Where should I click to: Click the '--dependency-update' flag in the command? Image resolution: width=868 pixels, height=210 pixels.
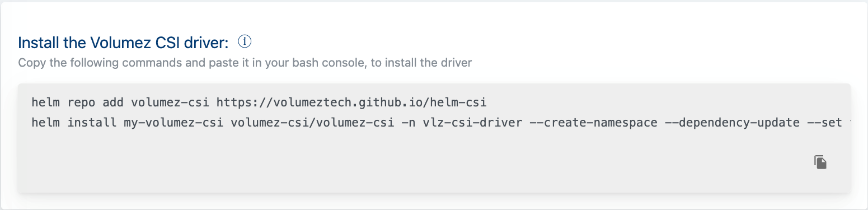[x=732, y=123]
